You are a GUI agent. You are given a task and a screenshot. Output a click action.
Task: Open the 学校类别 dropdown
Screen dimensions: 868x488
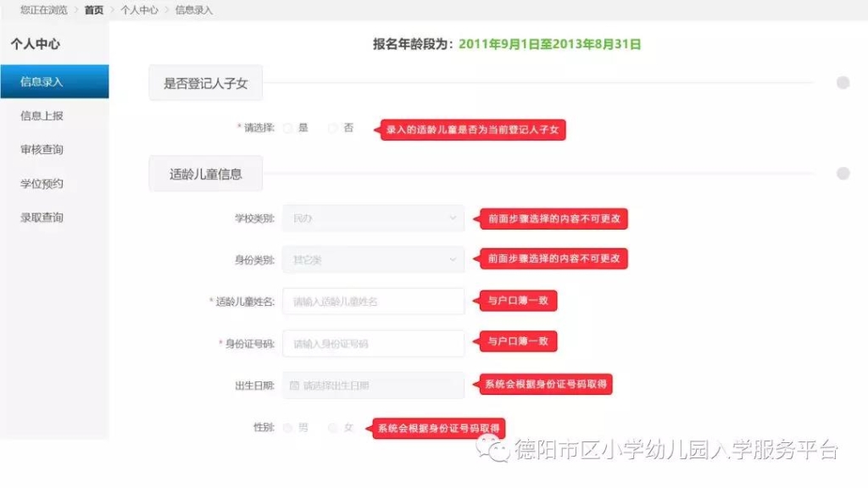(373, 219)
